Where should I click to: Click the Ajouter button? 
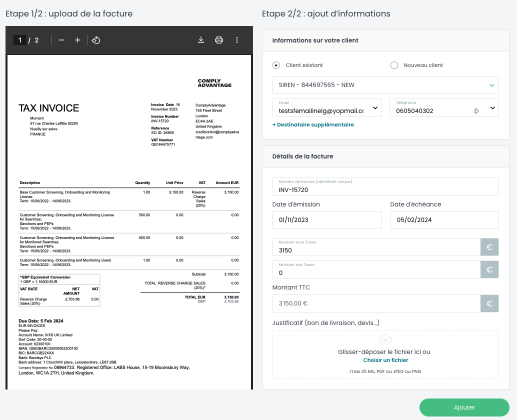(x=464, y=407)
